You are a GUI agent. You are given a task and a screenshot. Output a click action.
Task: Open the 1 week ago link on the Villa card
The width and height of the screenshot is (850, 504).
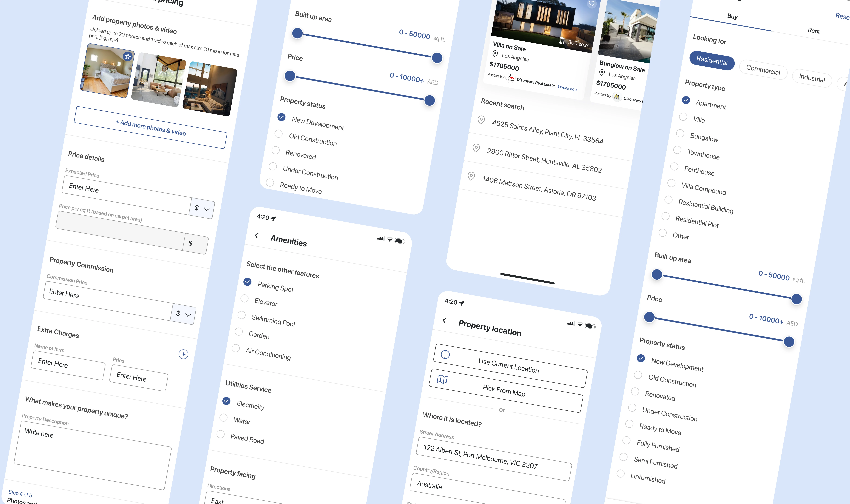(x=567, y=88)
